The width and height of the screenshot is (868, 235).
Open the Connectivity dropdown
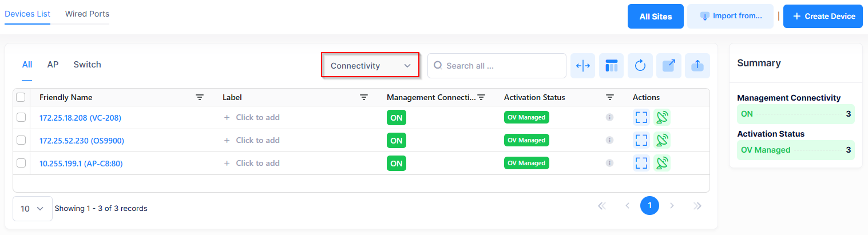[x=370, y=66]
